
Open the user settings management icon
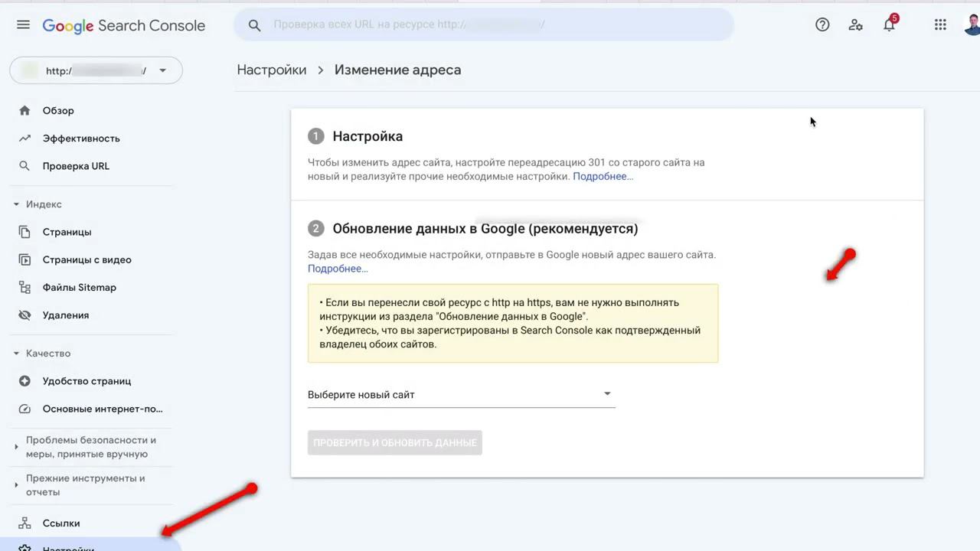pyautogui.click(x=856, y=25)
